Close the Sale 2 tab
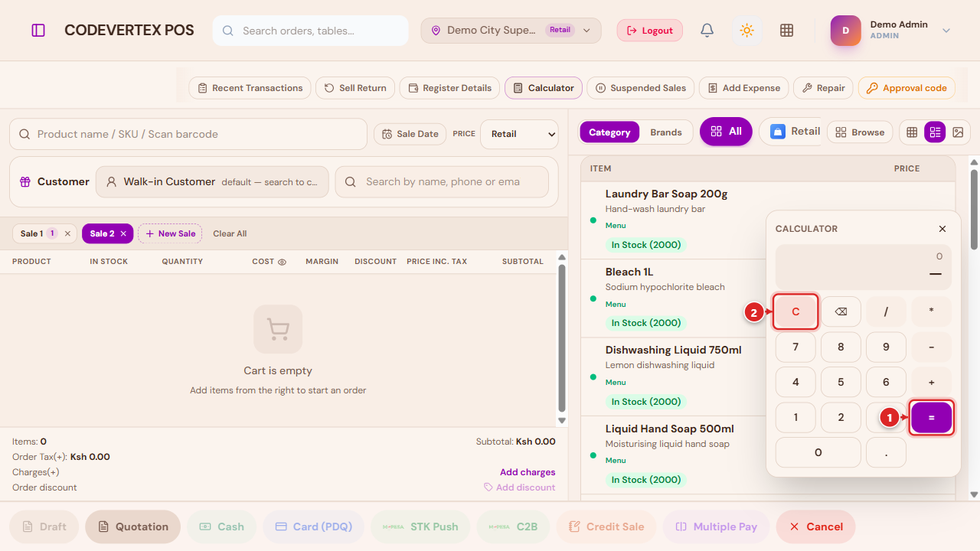Image resolution: width=980 pixels, height=551 pixels. (x=123, y=233)
